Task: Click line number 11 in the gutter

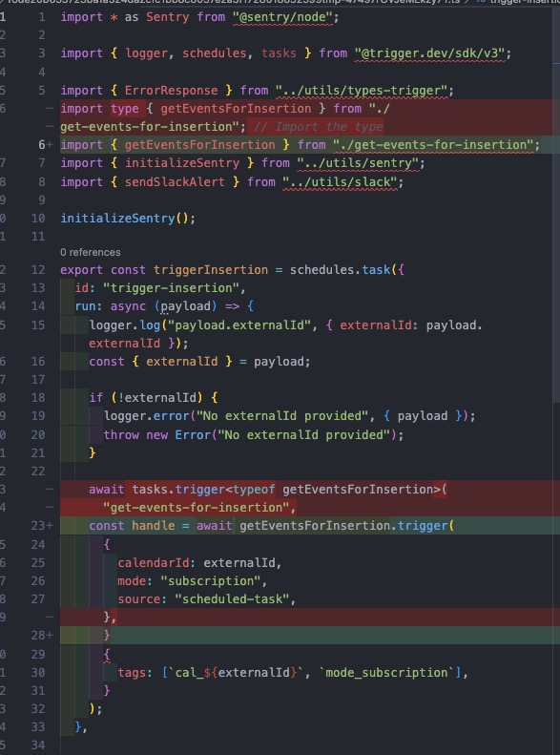Action: (38, 237)
